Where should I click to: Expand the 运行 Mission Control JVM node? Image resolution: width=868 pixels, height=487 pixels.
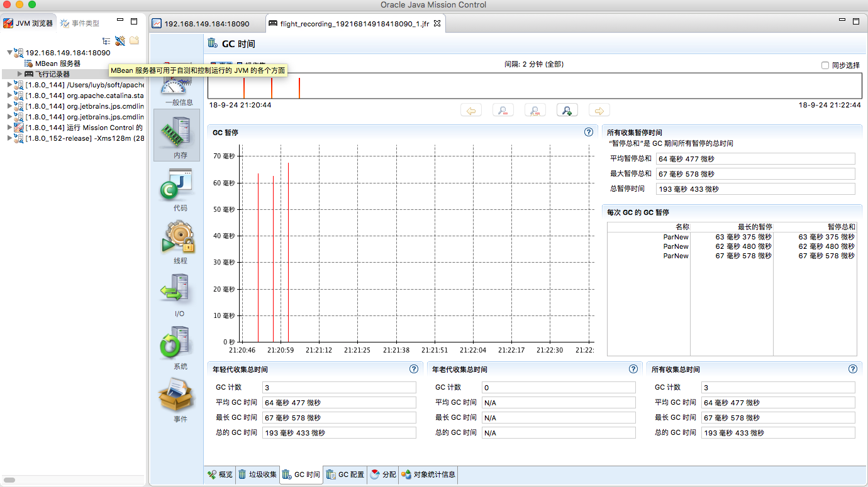click(x=9, y=128)
